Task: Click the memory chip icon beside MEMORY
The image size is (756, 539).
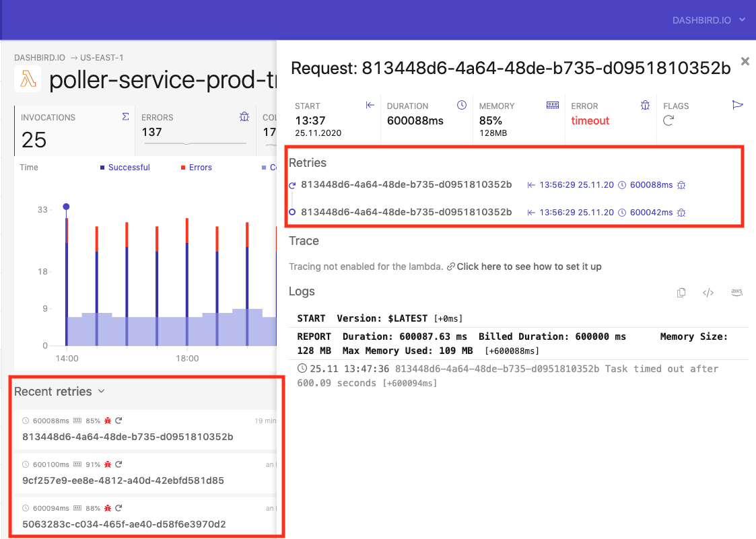Action: (x=553, y=105)
